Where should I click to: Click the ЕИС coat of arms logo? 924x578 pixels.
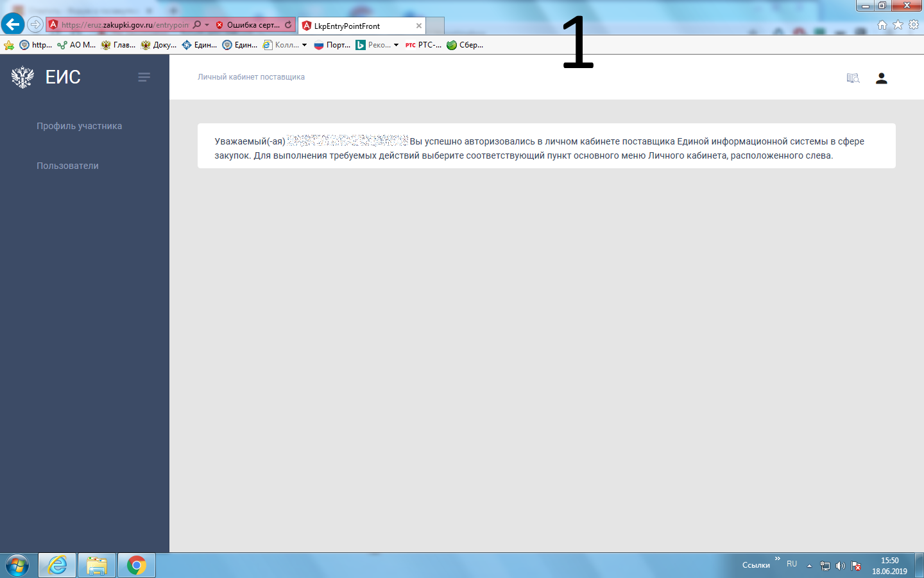pyautogui.click(x=22, y=77)
